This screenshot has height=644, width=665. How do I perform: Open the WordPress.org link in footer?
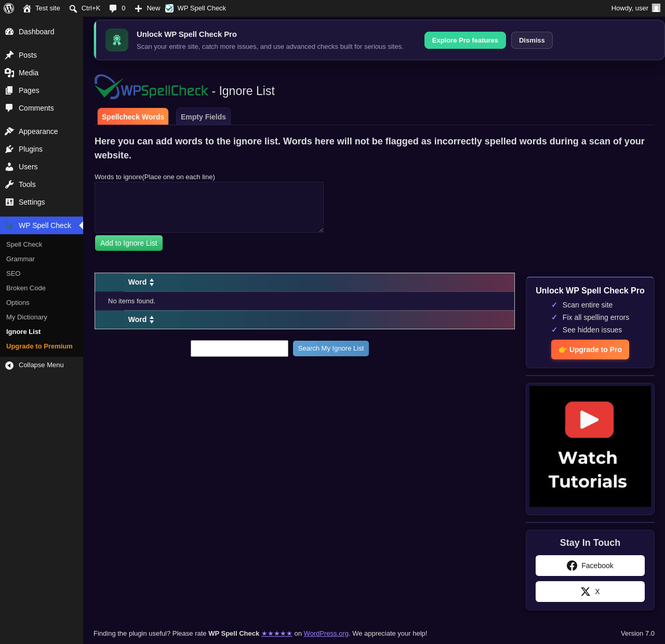326,634
